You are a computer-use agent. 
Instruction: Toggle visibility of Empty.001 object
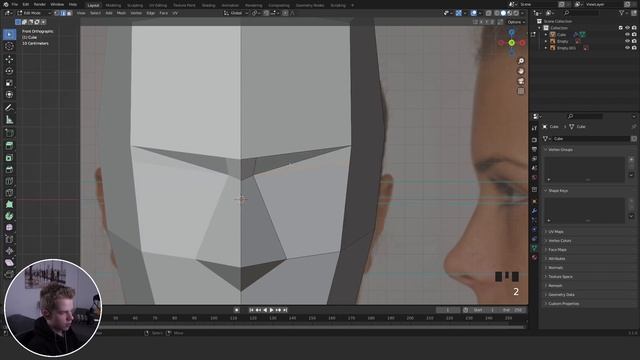627,48
